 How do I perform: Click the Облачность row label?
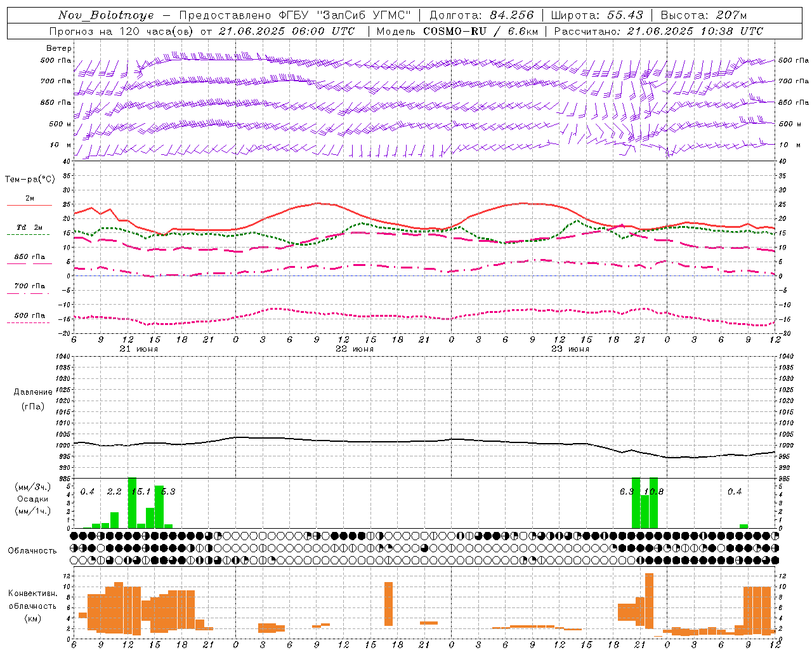[32, 551]
